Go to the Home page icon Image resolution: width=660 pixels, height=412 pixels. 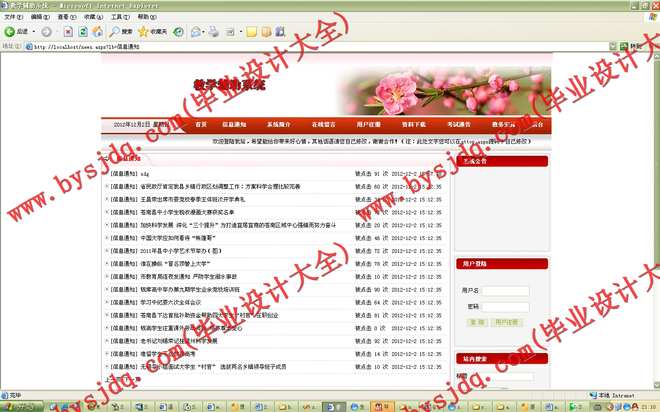click(x=96, y=31)
